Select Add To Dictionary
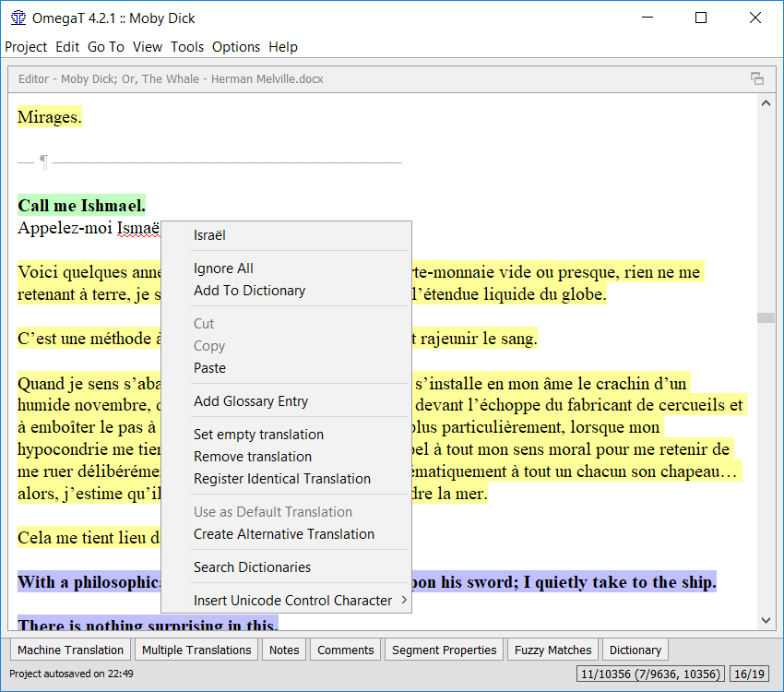The height and width of the screenshot is (692, 784). click(286, 291)
